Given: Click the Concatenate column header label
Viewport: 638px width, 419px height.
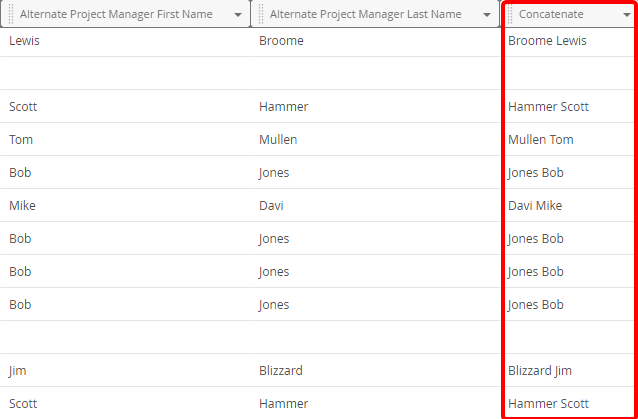Looking at the screenshot, I should click(551, 14).
